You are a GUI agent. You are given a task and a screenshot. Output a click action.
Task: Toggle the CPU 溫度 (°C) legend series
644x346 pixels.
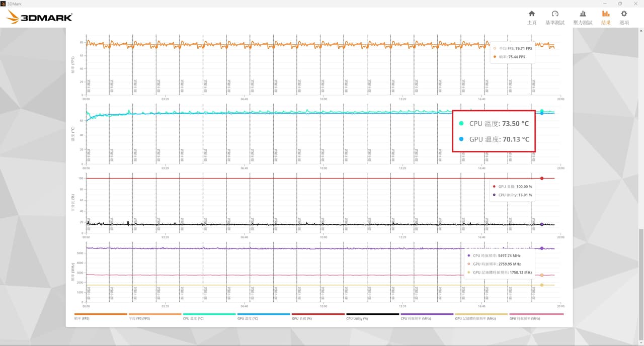(x=209, y=316)
